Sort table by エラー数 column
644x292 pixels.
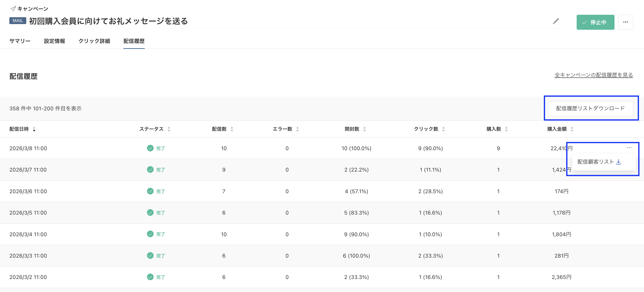[x=297, y=129]
